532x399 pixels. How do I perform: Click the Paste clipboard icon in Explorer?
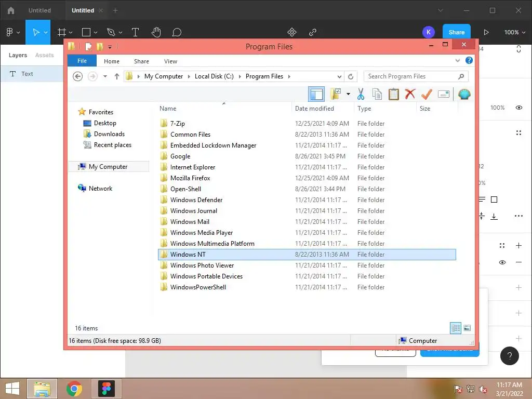394,94
